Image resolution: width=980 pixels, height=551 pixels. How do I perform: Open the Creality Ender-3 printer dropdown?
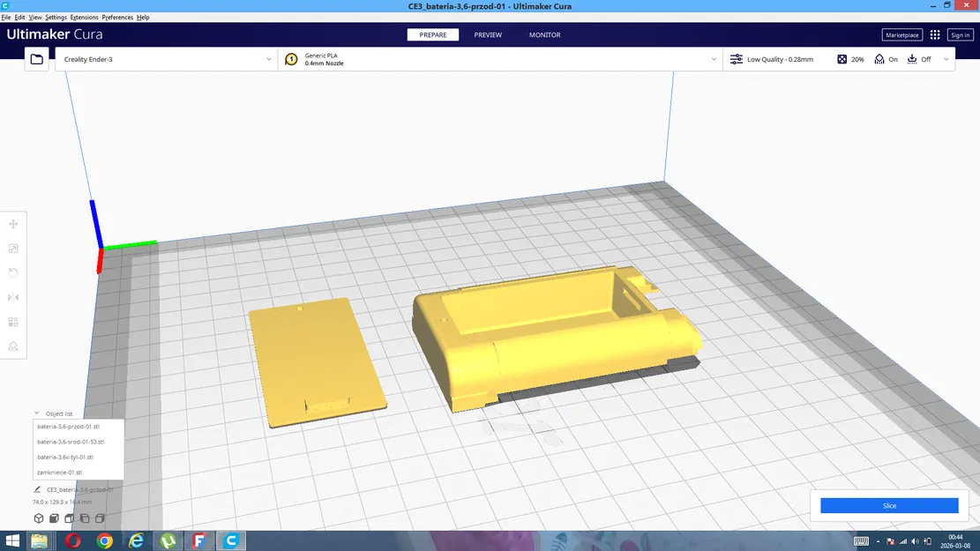(167, 59)
